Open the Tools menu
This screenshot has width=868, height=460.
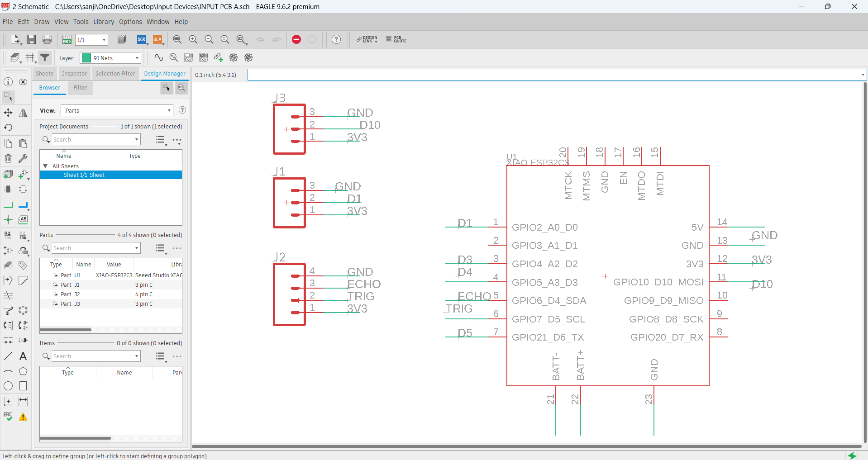[81, 22]
